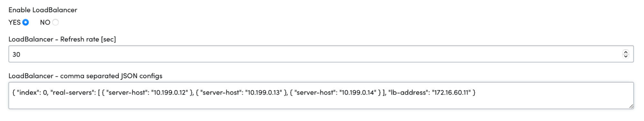Click the "index" key in JSON
Image resolution: width=644 pixels, height=121 pixels.
[28, 93]
